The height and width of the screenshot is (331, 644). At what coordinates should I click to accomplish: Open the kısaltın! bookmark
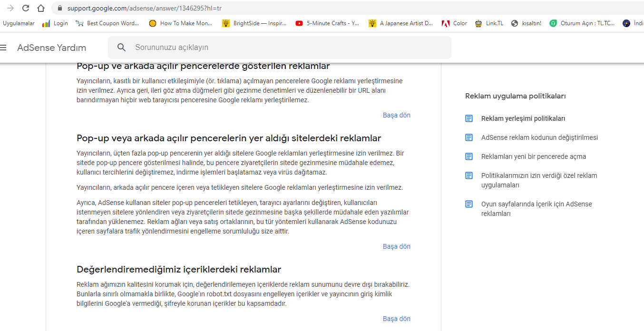[x=526, y=23]
